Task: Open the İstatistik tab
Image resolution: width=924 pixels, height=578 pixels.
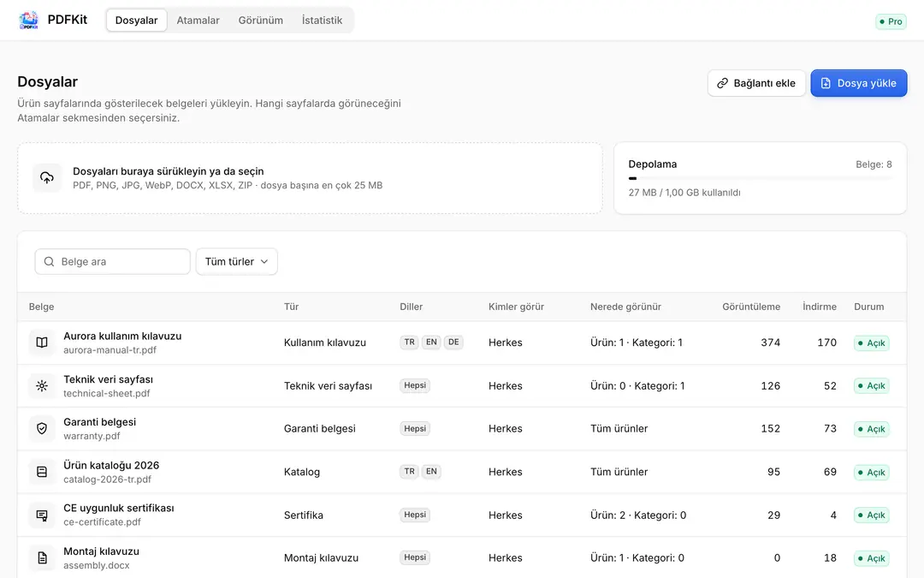Action: [x=322, y=20]
